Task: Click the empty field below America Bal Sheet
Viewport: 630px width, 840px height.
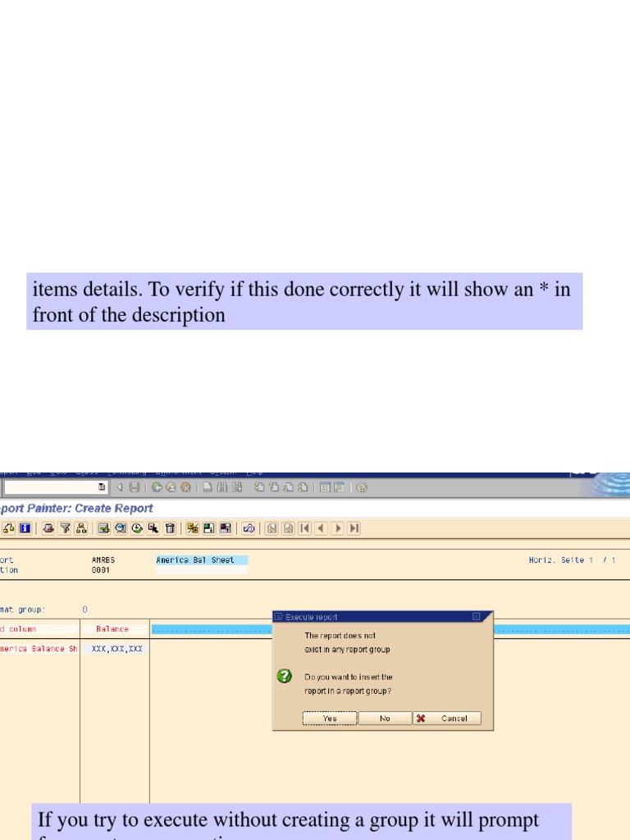Action: (x=202, y=570)
